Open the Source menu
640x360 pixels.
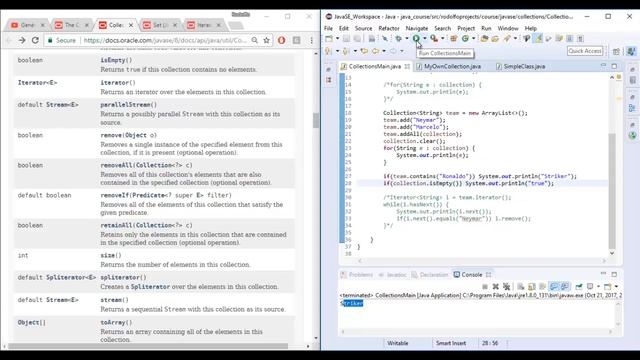point(363,28)
